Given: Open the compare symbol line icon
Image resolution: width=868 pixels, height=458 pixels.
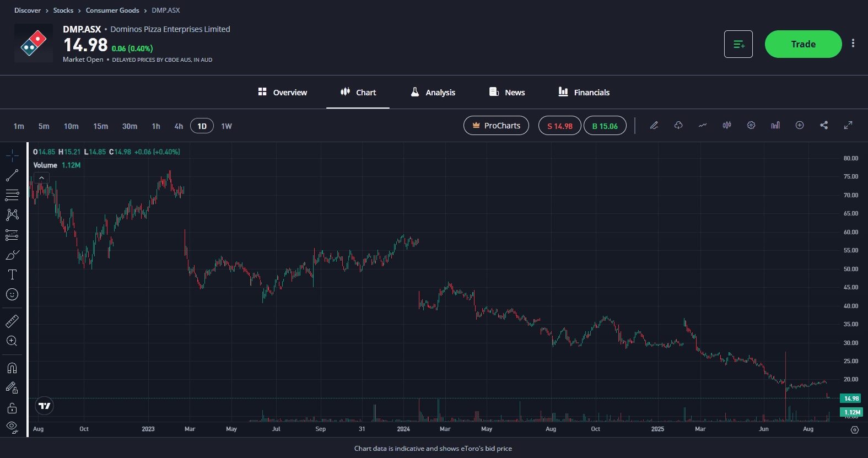Looking at the screenshot, I should (x=703, y=126).
